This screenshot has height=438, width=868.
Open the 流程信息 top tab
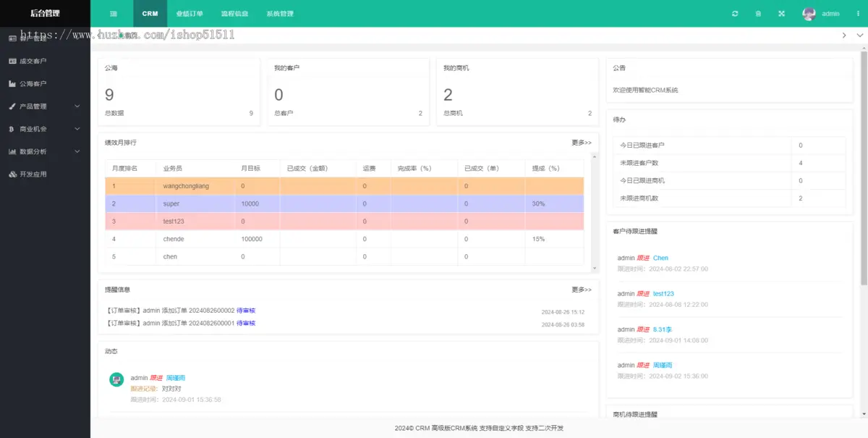[x=234, y=14]
